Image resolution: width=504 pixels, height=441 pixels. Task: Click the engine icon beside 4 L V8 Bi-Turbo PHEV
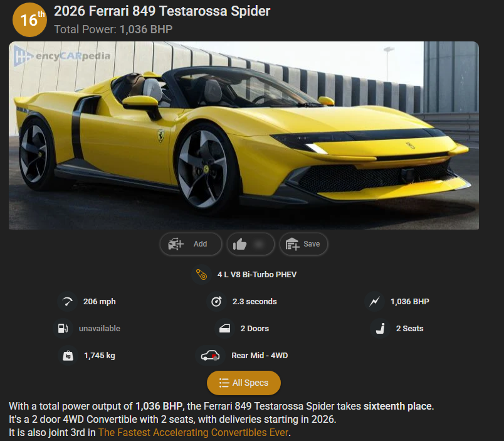click(x=201, y=274)
